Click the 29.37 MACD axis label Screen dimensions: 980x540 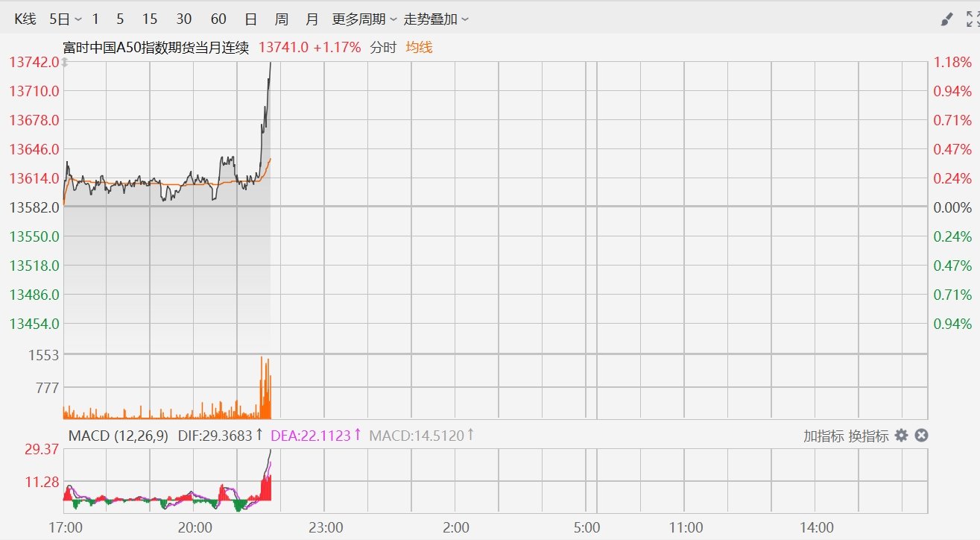(x=42, y=449)
